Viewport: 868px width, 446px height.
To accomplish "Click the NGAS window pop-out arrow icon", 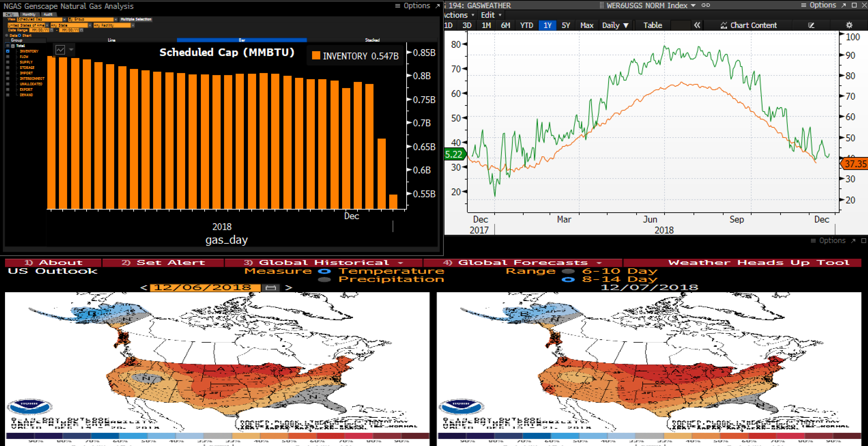I will tap(438, 6).
